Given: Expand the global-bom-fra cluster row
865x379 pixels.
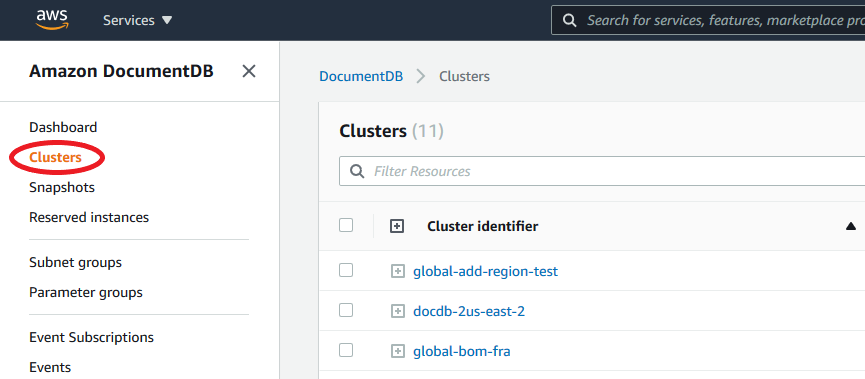Looking at the screenshot, I should pos(398,351).
